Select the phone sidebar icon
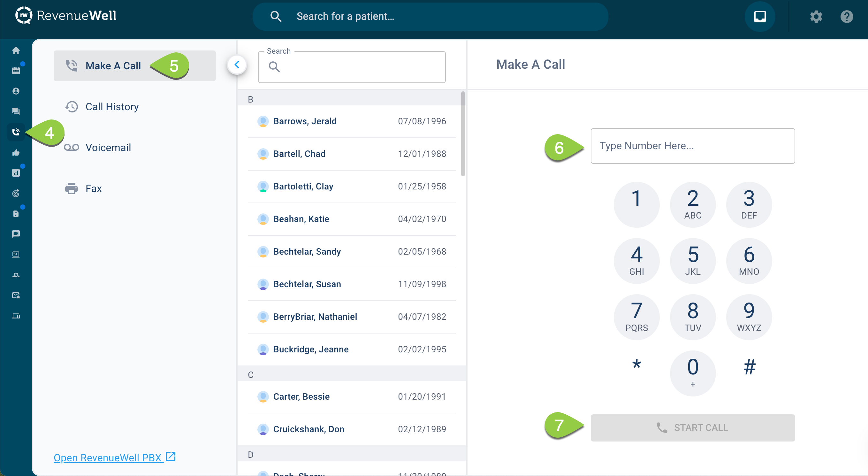 (x=16, y=132)
